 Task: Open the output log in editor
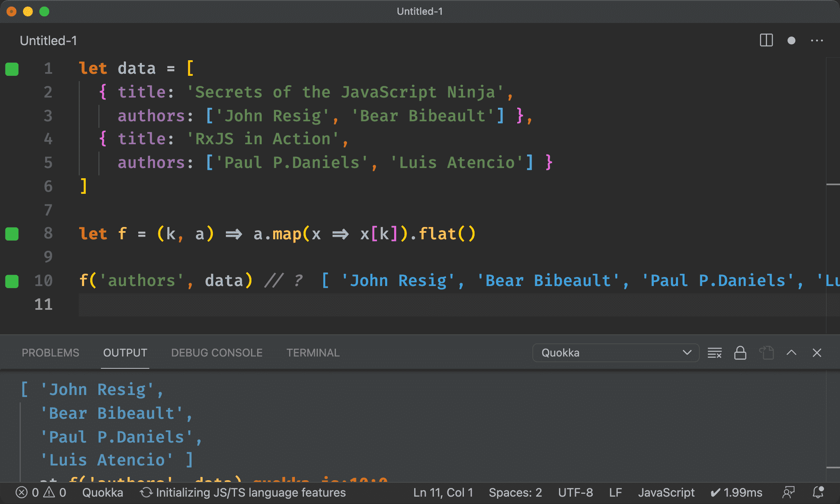point(766,353)
